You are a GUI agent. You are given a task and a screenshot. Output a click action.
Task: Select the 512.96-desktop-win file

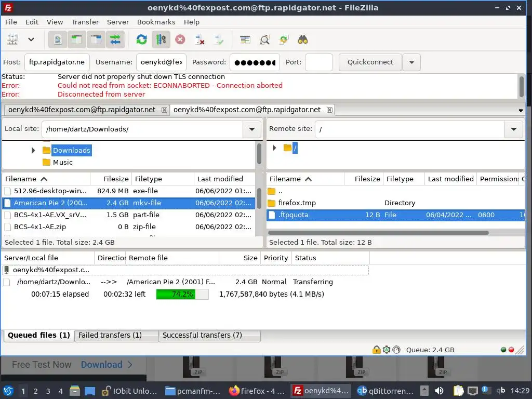[x=129, y=191]
